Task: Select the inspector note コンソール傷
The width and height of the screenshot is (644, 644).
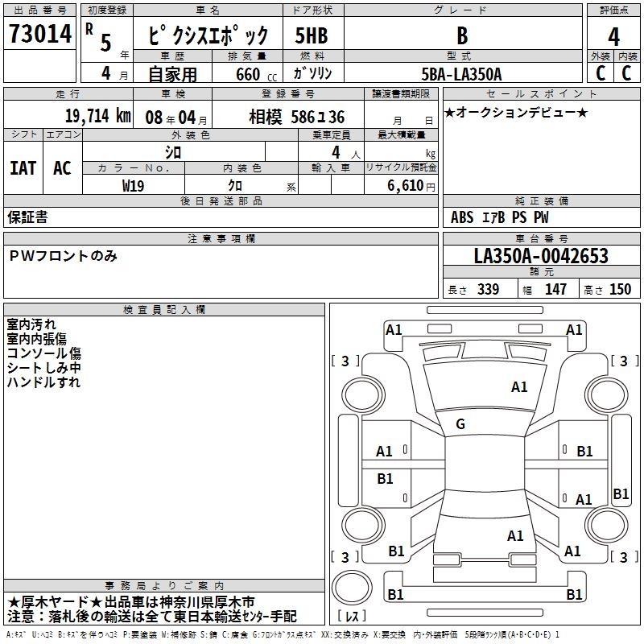Action: pyautogui.click(x=44, y=353)
